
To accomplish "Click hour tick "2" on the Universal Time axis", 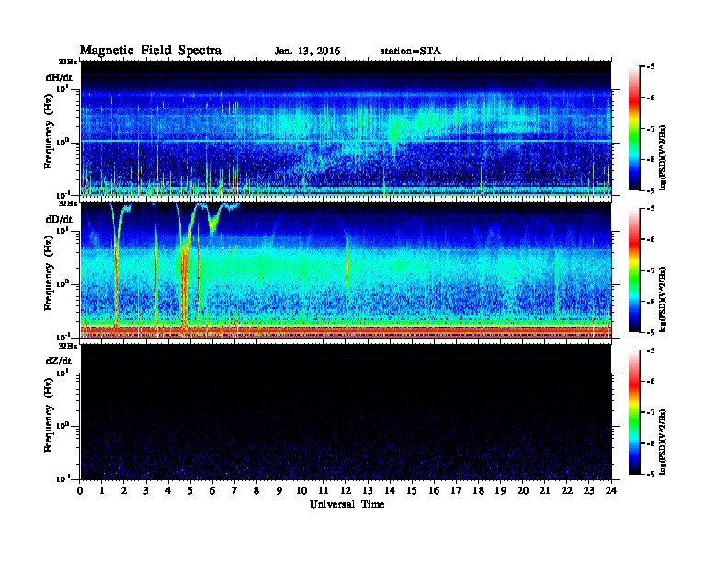I will click(x=124, y=491).
